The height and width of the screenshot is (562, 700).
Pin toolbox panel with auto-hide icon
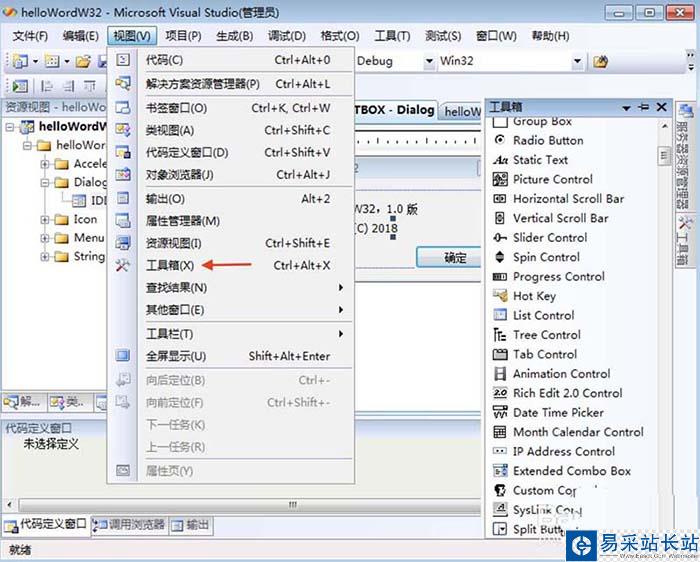pyautogui.click(x=643, y=107)
